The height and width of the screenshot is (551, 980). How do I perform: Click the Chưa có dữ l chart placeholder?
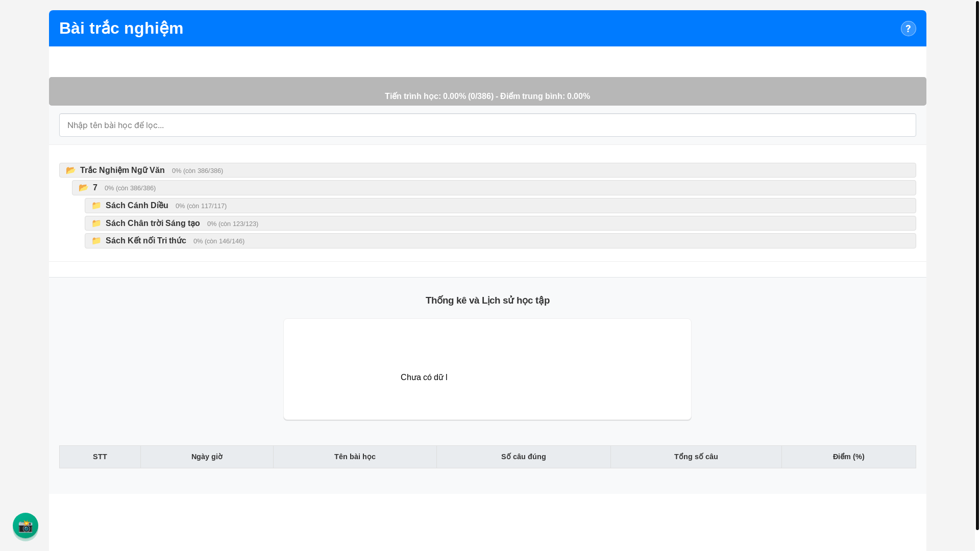coord(424,378)
